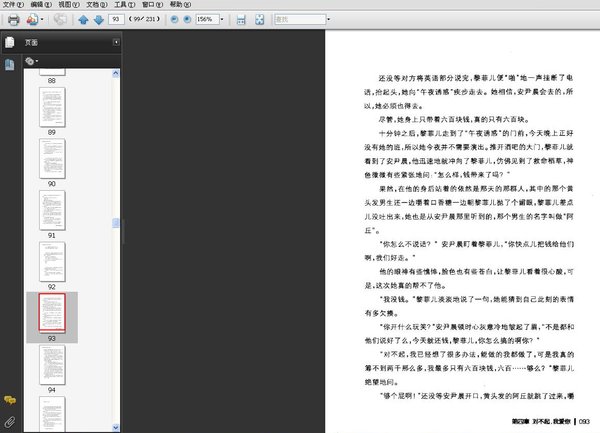
Task: Collapse the Pages panel using header button
Action: coord(115,43)
